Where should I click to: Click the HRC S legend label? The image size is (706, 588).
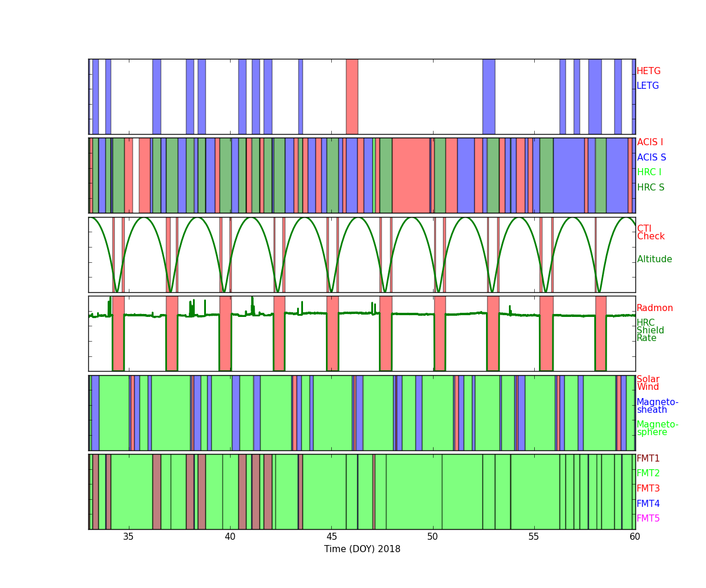(650, 188)
